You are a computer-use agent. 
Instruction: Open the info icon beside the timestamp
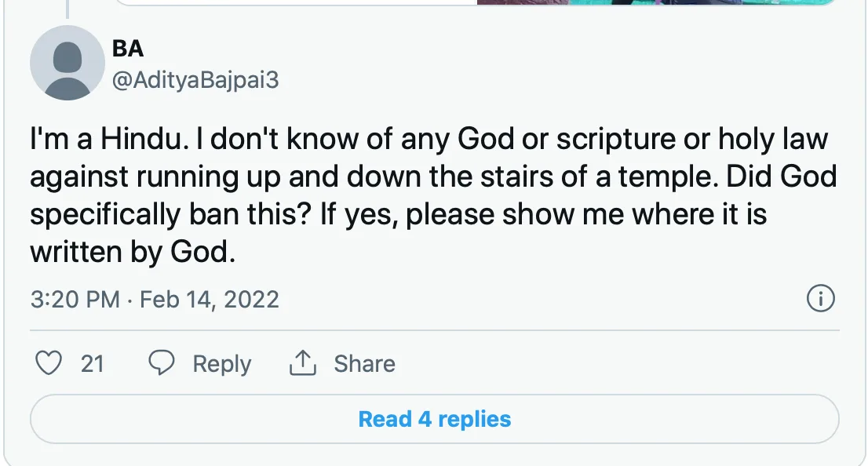coord(820,299)
